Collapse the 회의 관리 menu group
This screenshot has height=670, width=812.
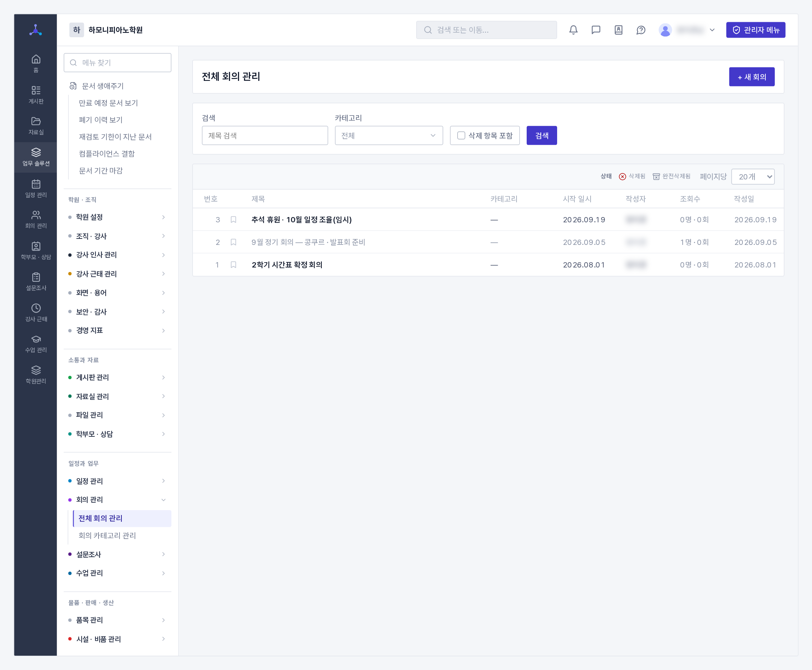tap(117, 500)
